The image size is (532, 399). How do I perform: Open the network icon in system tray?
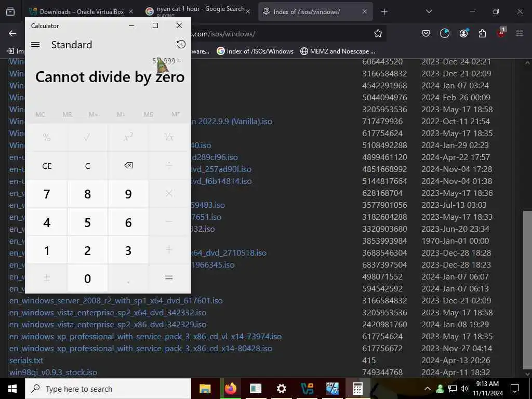453,389
